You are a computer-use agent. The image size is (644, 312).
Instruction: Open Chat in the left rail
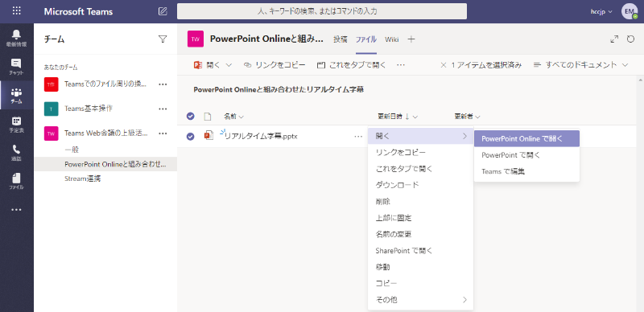[x=16, y=67]
